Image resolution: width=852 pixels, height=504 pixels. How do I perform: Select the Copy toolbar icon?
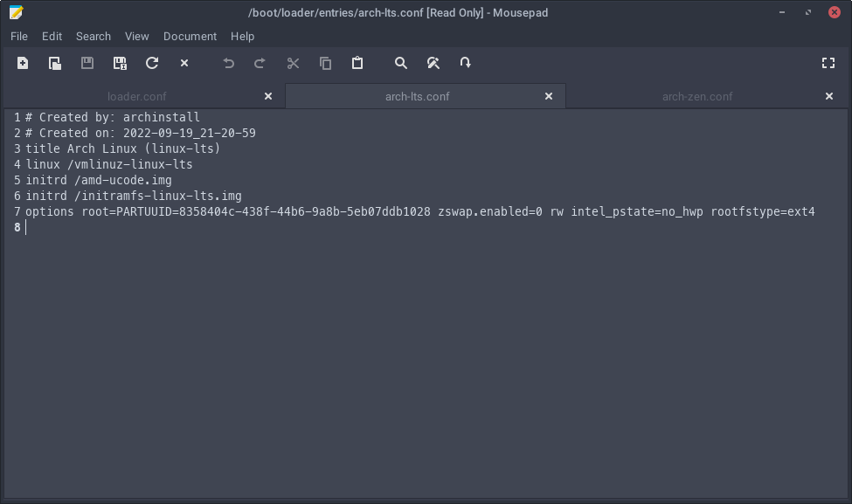325,63
